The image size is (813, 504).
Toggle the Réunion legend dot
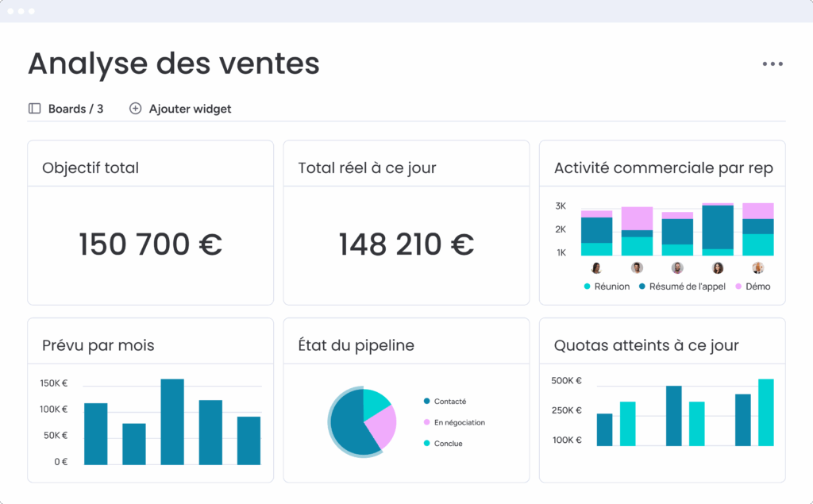(587, 287)
